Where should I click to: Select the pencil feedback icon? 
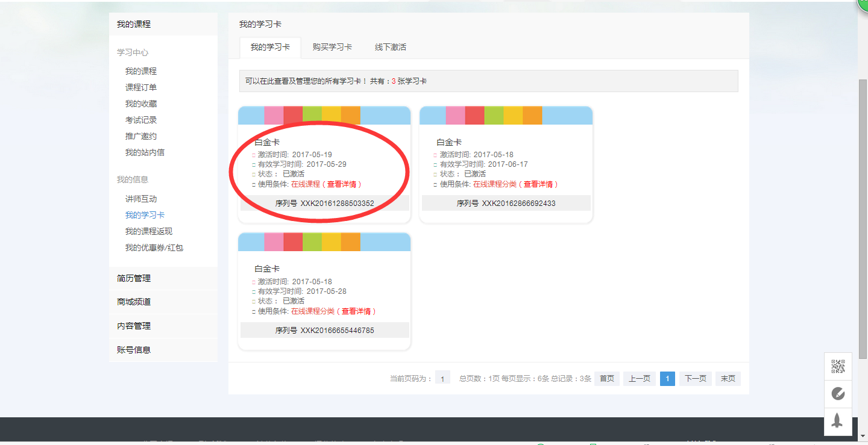(839, 394)
